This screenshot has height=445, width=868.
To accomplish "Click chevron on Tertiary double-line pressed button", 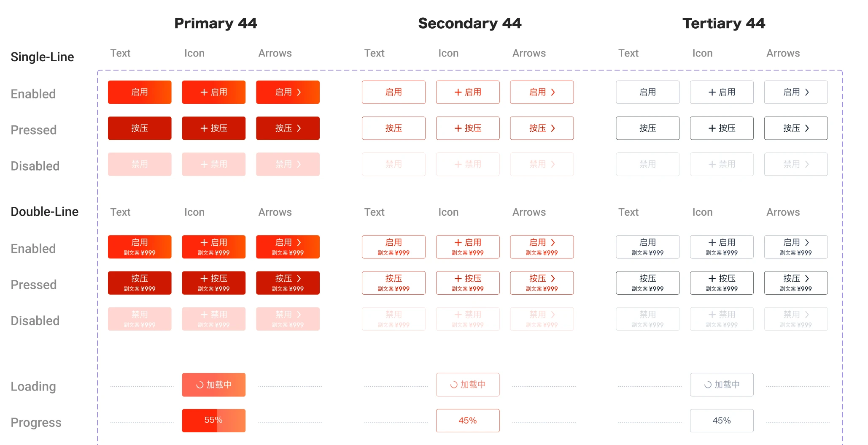I will tap(807, 278).
